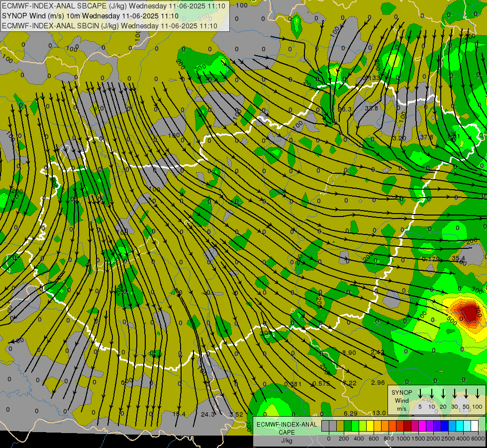Click the 8.90 value on the map
This screenshot has height=448, width=487.
pyautogui.click(x=349, y=352)
